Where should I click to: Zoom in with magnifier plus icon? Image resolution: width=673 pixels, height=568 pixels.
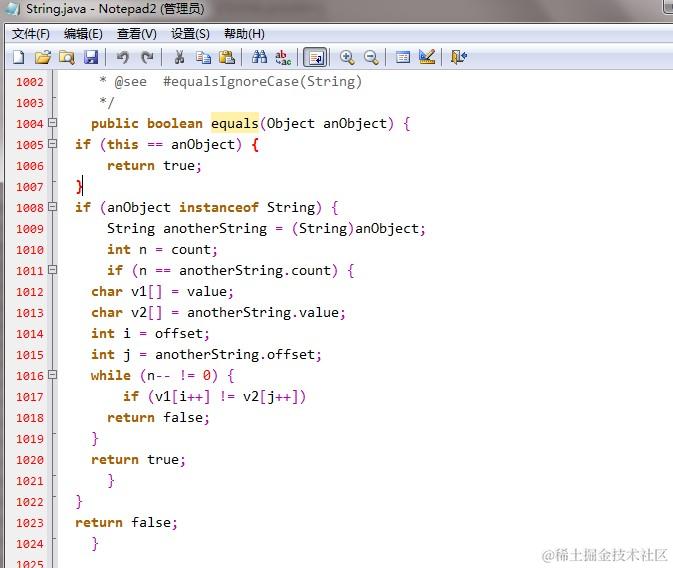point(347,57)
